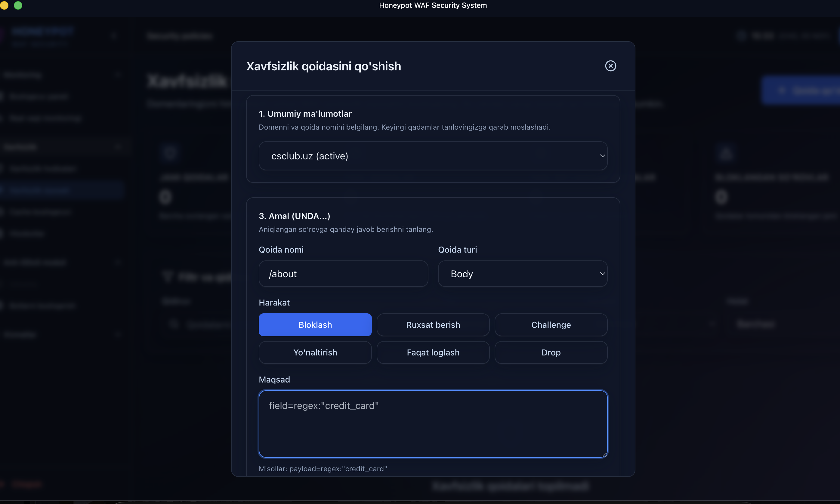The width and height of the screenshot is (840, 504).
Task: Click the blurred filter funnel icon
Action: (167, 276)
